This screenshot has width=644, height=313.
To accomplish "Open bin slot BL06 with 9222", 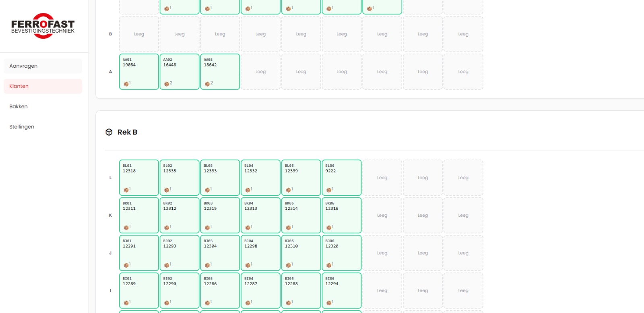I will (x=341, y=178).
